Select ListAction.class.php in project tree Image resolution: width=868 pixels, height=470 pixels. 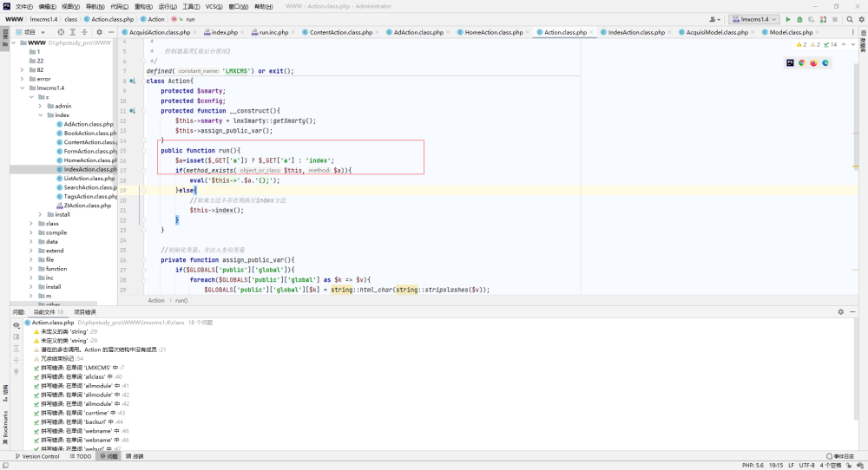tap(89, 178)
